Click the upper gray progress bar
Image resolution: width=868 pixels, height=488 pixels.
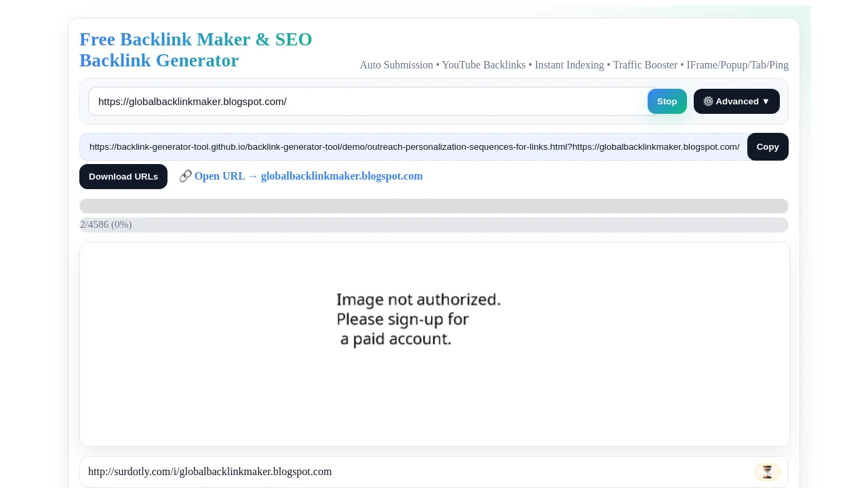pyautogui.click(x=434, y=206)
